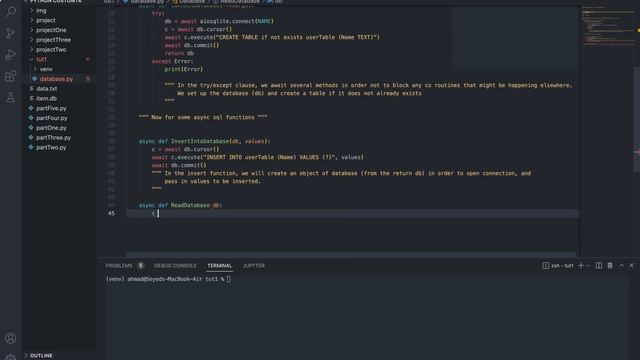Open database.py in the explorer

(x=56, y=79)
